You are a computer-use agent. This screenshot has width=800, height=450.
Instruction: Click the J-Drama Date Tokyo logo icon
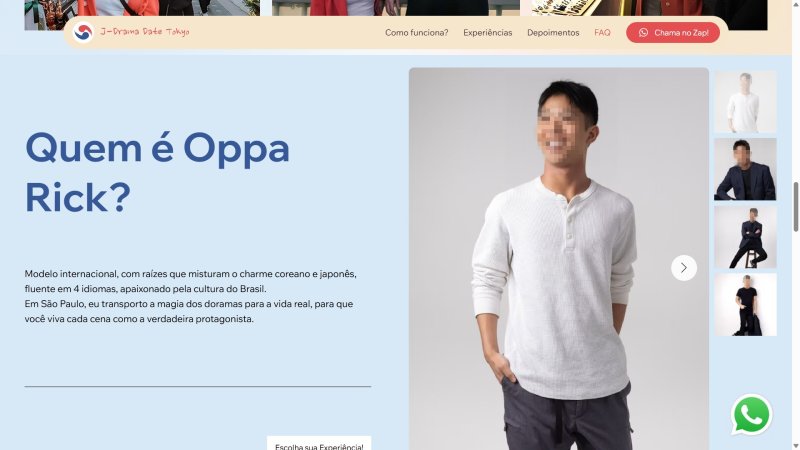coord(83,32)
